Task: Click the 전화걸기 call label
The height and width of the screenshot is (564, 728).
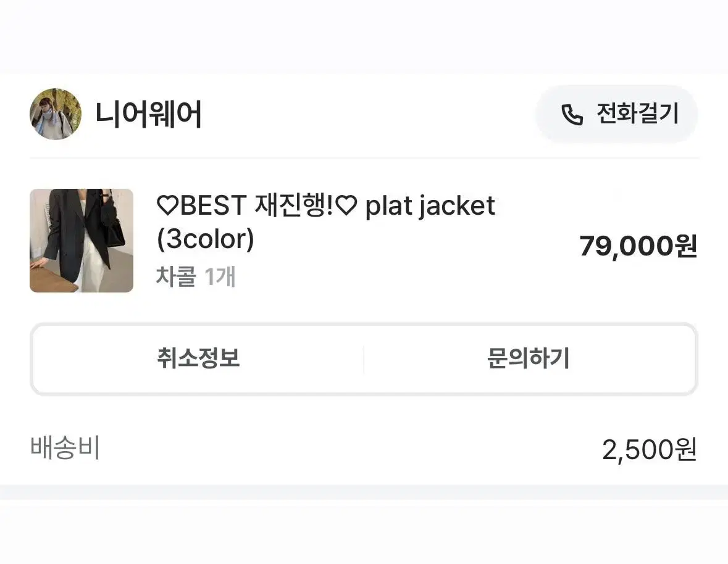Action: pos(637,114)
